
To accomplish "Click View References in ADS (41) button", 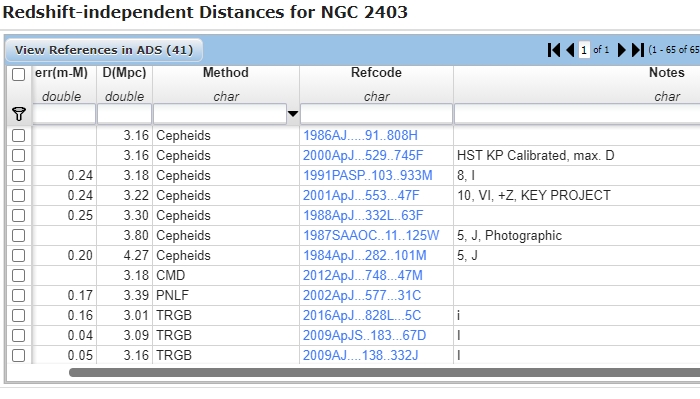I will [104, 50].
